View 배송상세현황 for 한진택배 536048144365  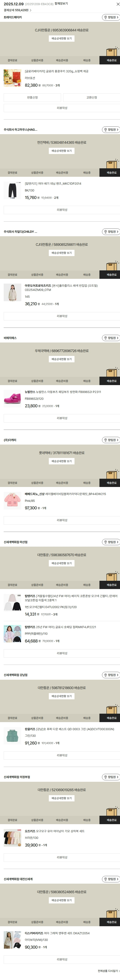(61, 151)
